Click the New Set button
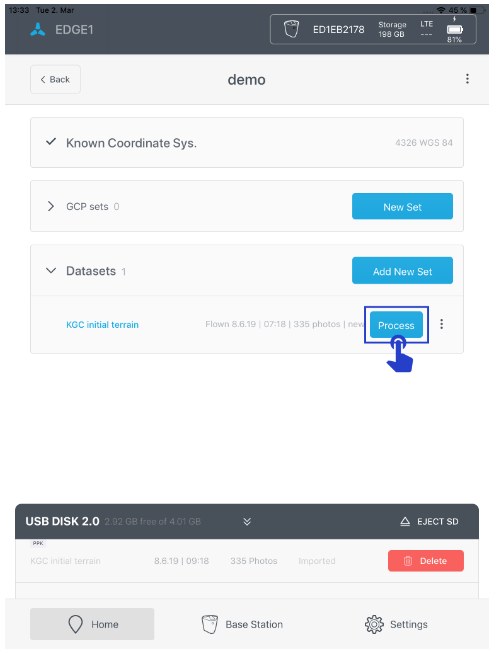The height and width of the screenshot is (656, 496). coord(402,206)
